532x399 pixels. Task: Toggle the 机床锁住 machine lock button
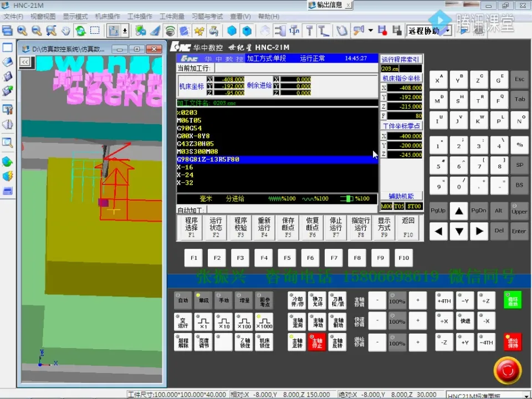pos(264,343)
